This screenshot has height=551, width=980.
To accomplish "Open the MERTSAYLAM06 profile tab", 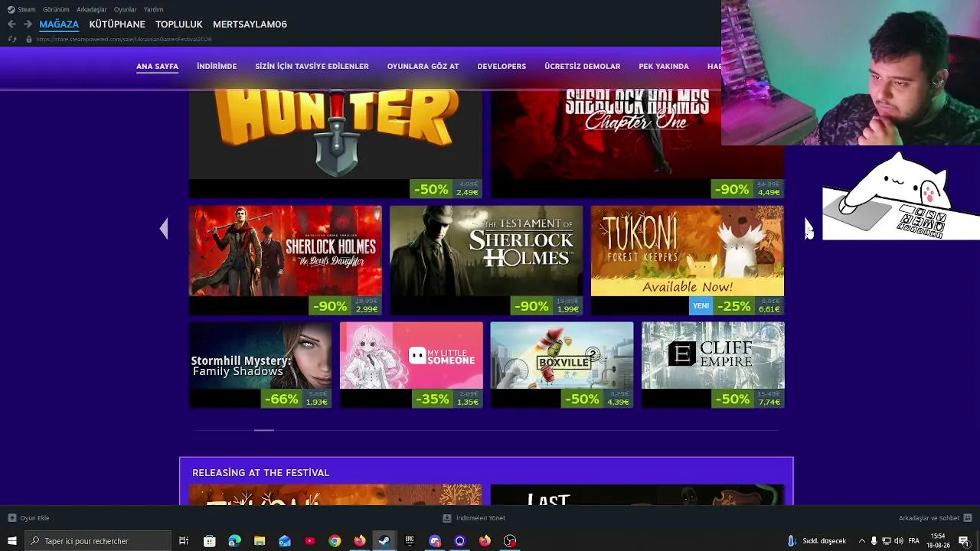I will pos(250,24).
